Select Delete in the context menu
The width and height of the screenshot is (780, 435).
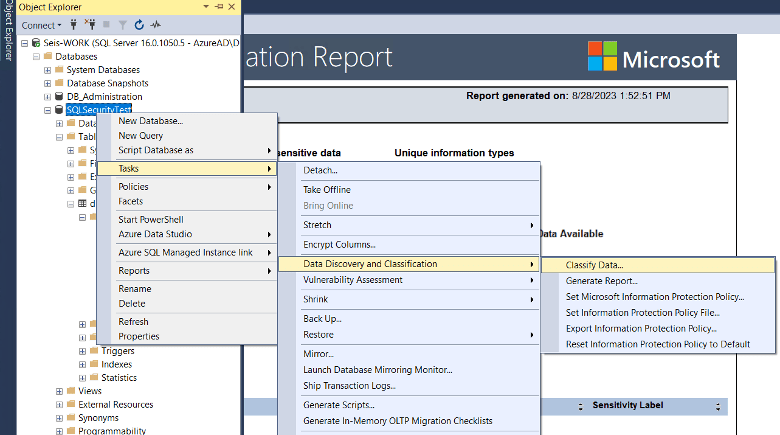coord(187,304)
